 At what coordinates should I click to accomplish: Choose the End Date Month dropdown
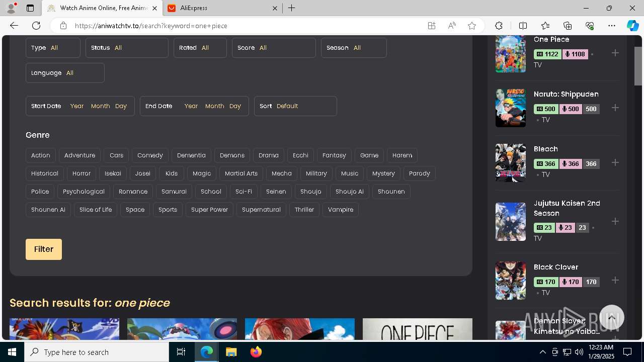point(214,106)
